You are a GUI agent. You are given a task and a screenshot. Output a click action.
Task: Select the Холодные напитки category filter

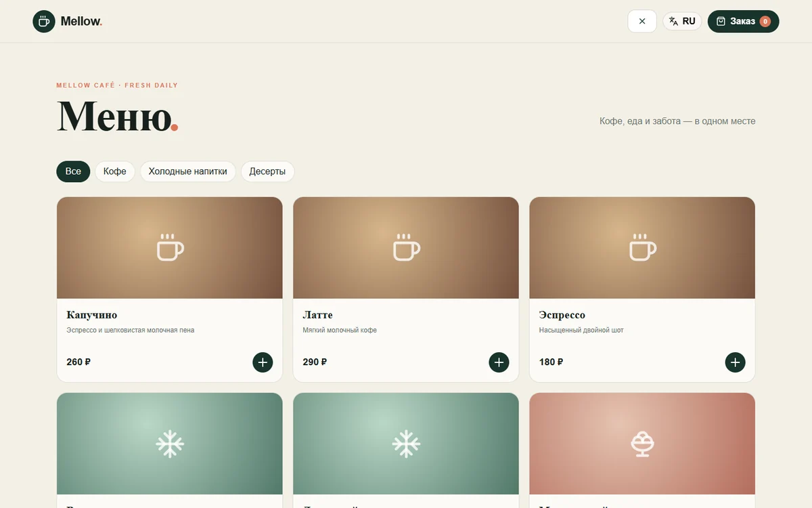pos(188,171)
